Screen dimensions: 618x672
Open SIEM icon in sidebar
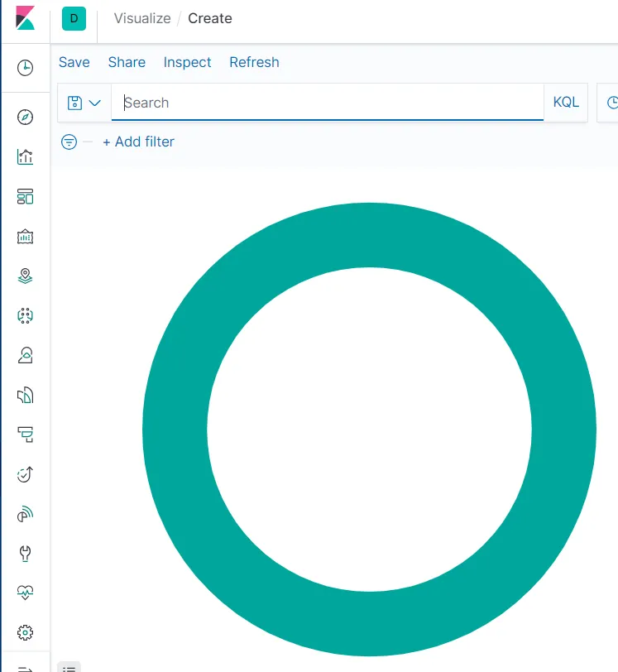[26, 514]
